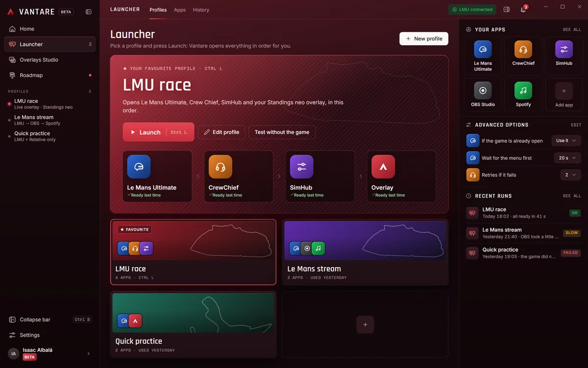Viewport: 588px width, 368px height.
Task: Click the chevron between SimHub and Overlay
Action: (x=361, y=176)
